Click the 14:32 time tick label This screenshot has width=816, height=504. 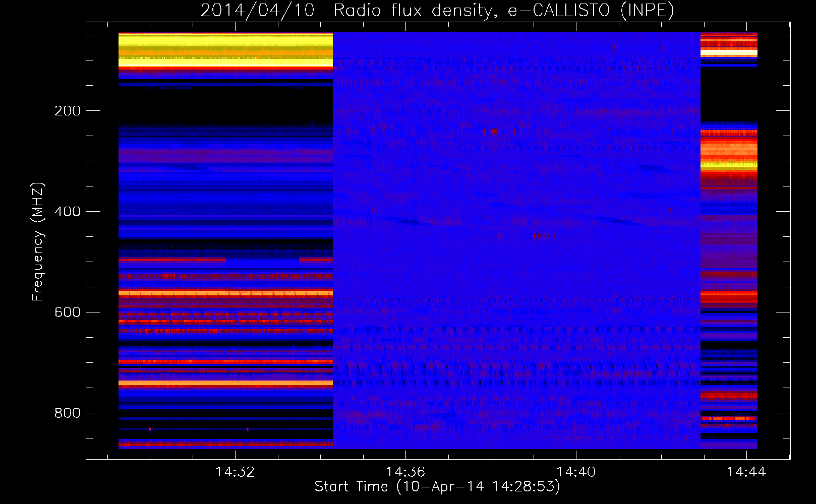[235, 472]
